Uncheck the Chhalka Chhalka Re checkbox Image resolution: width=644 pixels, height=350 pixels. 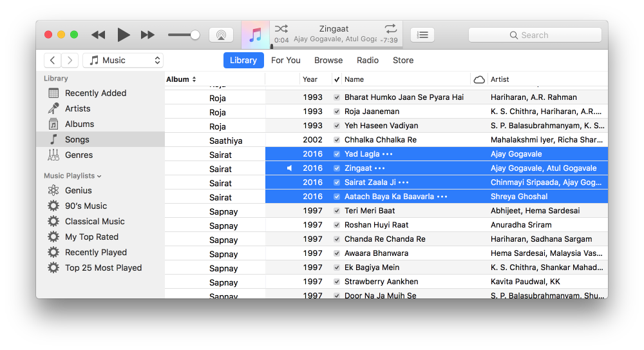337,140
